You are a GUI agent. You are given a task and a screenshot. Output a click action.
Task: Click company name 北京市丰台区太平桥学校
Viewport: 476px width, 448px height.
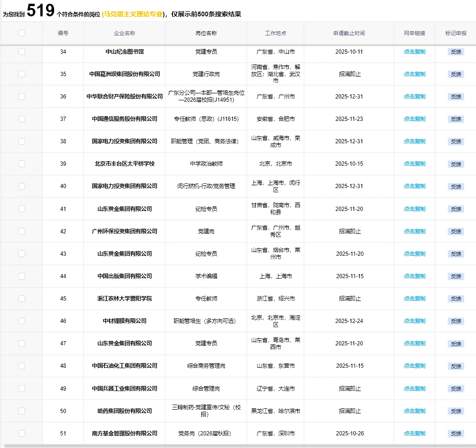pyautogui.click(x=125, y=164)
